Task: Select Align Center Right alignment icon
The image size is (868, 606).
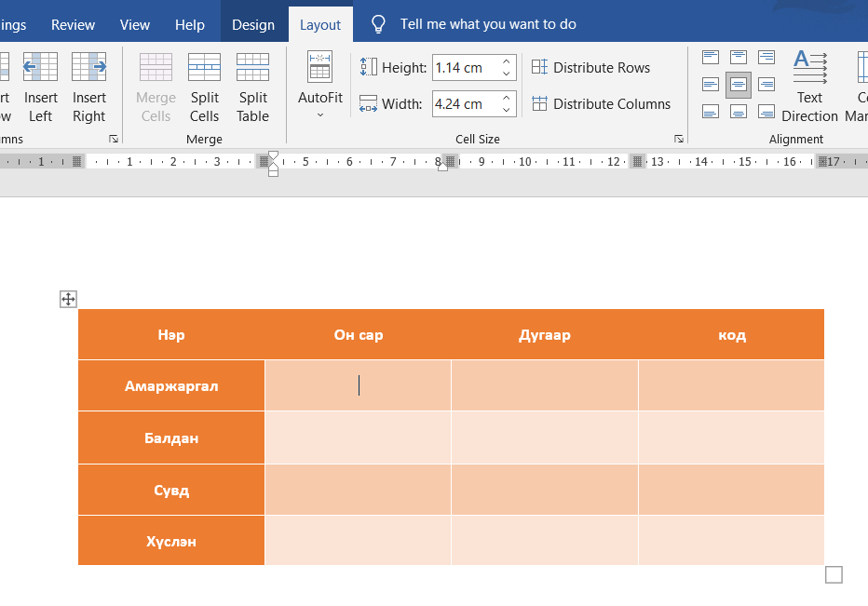Action: point(766,85)
